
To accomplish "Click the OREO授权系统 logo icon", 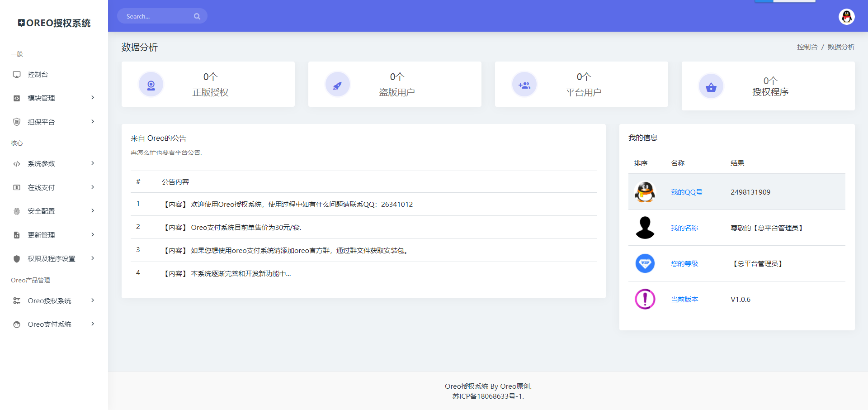I will click(21, 23).
